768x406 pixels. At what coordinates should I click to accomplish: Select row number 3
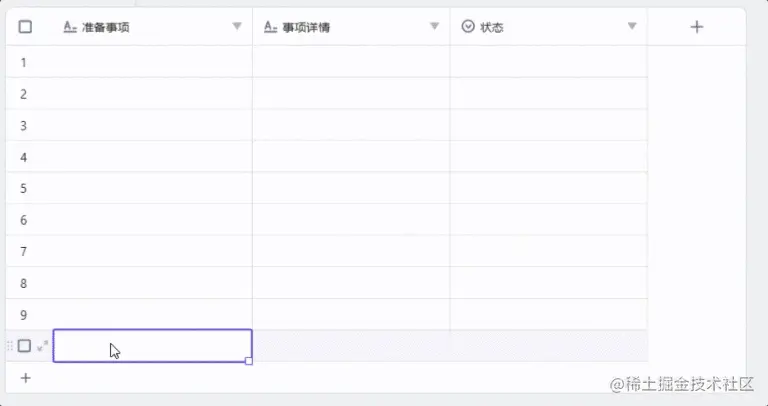24,126
